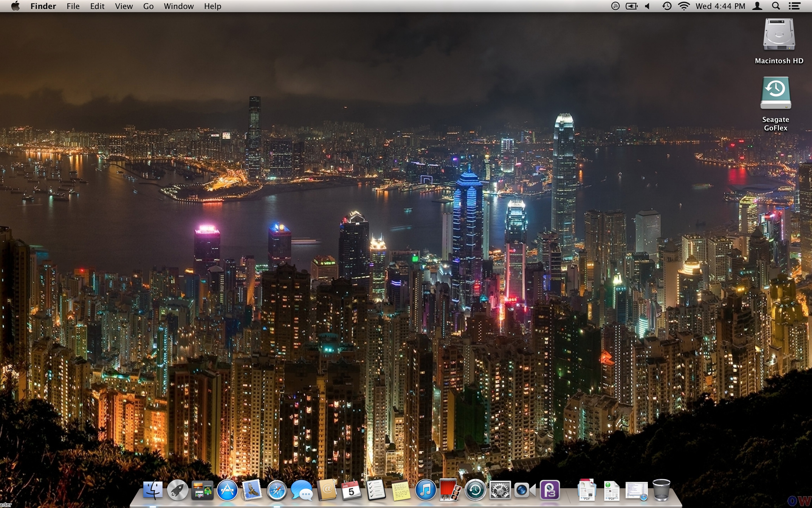Open the Wi-Fi network menu
Screen dimensions: 812x508
684,6
